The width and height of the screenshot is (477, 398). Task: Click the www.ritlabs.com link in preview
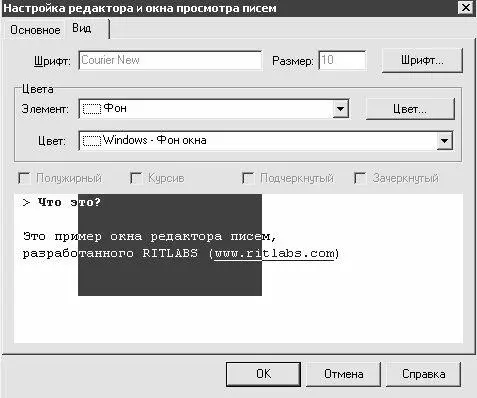[x=274, y=254]
